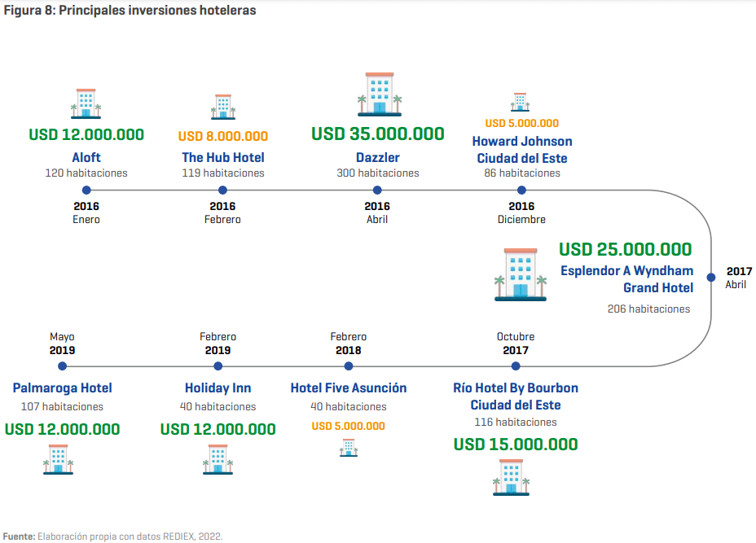Viewport: 756px width, 543px height.
Task: Click the 2016 Febrero timeline dot
Action: click(x=222, y=190)
